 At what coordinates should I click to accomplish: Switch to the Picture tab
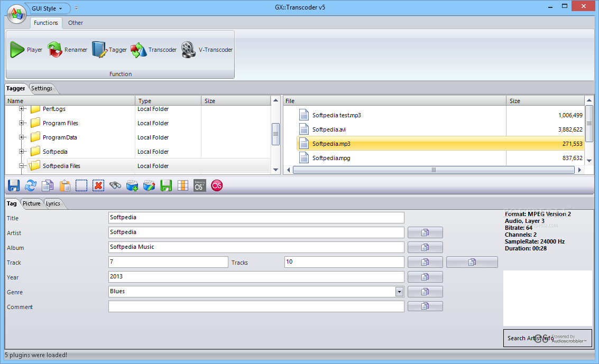point(32,204)
